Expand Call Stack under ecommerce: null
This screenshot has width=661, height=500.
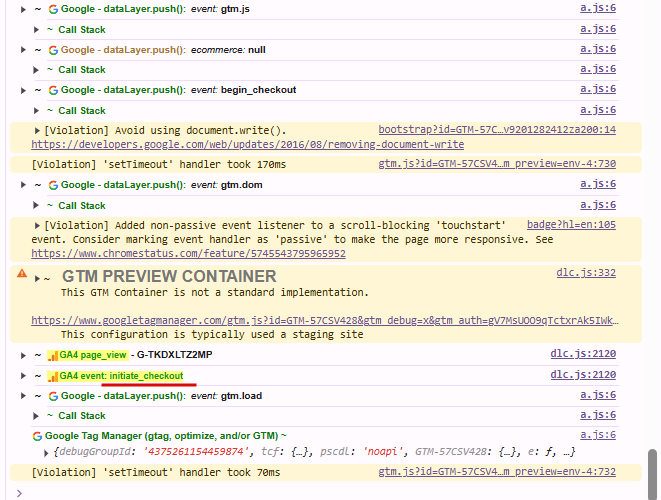36,70
